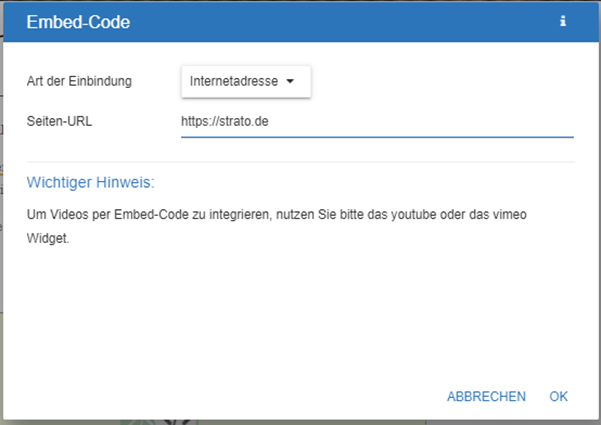Click the info icon in the dialog header

pyautogui.click(x=563, y=21)
